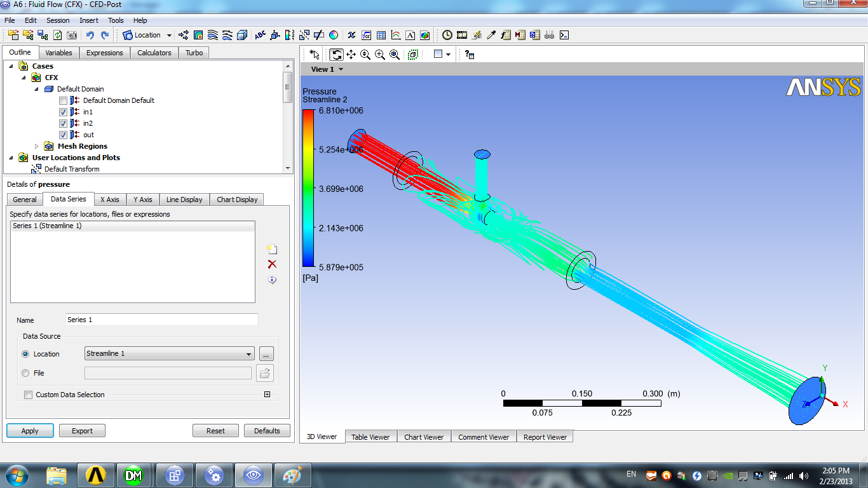
Task: Click Fit View magnifier icon
Action: pyautogui.click(x=395, y=55)
